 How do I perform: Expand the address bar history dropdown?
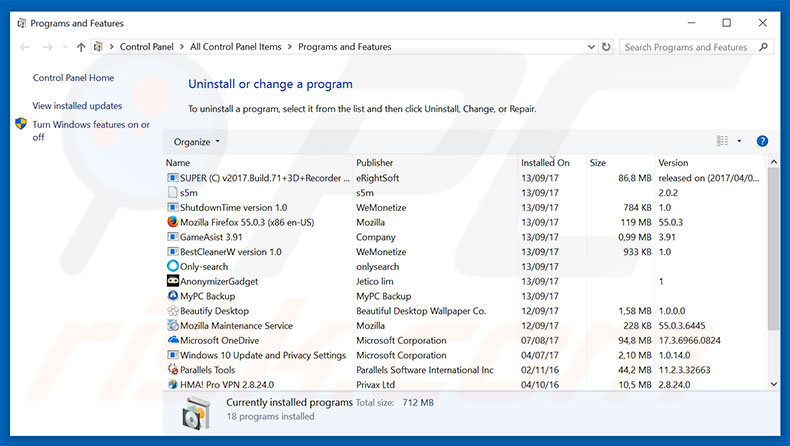click(x=589, y=47)
